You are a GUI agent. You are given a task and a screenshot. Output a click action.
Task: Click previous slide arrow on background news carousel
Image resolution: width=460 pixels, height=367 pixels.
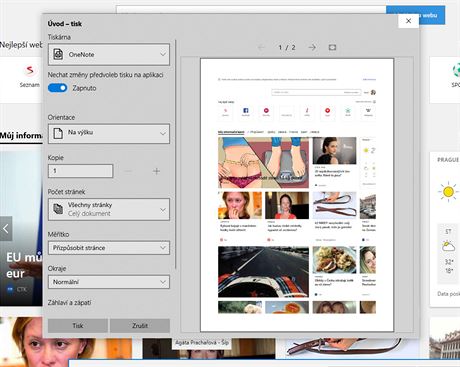6,228
